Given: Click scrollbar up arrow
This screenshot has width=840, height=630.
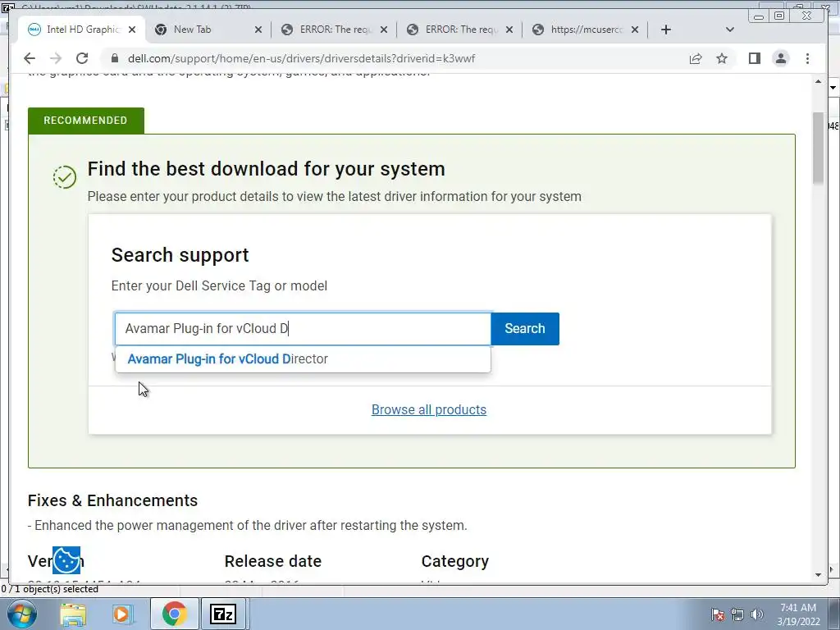Looking at the screenshot, I should coord(818,82).
